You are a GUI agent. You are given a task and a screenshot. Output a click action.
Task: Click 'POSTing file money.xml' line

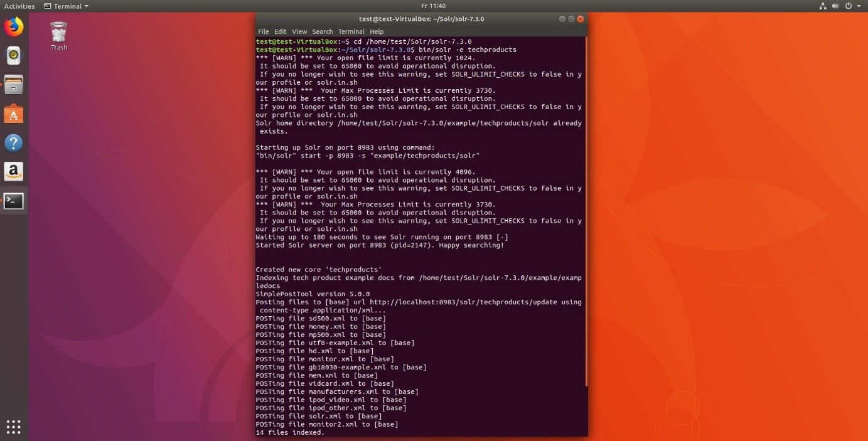[321, 327]
